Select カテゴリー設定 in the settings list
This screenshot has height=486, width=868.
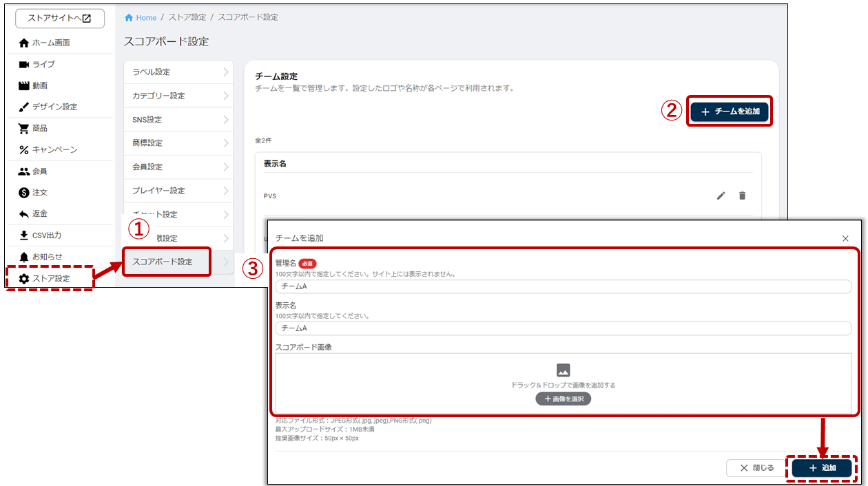(x=179, y=96)
